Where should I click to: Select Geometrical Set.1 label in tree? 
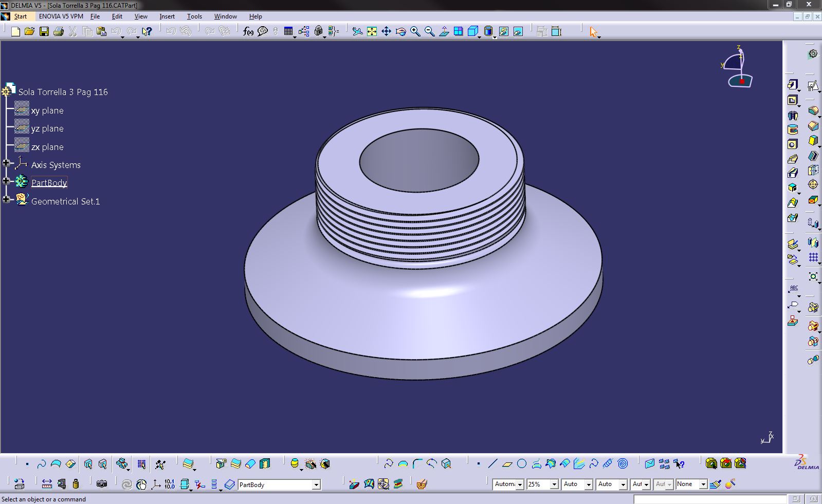coord(65,201)
